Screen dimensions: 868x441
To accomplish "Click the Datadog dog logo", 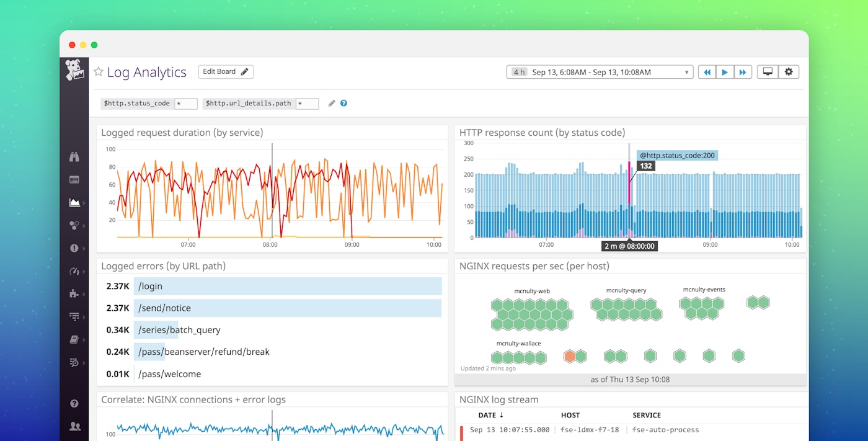I will pos(74,70).
